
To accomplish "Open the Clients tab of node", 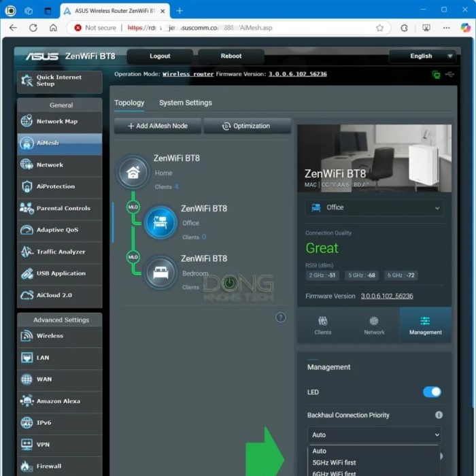I will pyautogui.click(x=323, y=326).
